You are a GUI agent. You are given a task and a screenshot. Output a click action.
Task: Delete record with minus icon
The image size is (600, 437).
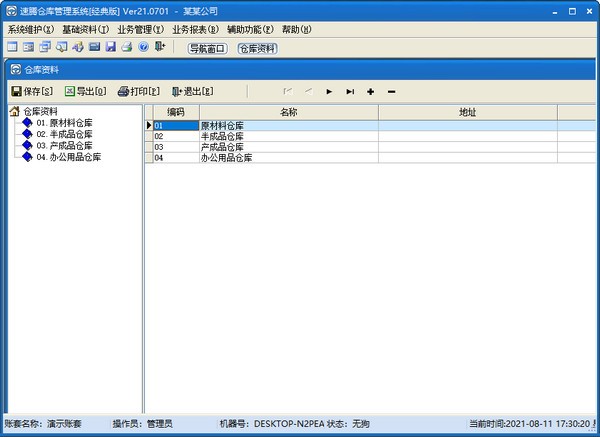click(391, 92)
